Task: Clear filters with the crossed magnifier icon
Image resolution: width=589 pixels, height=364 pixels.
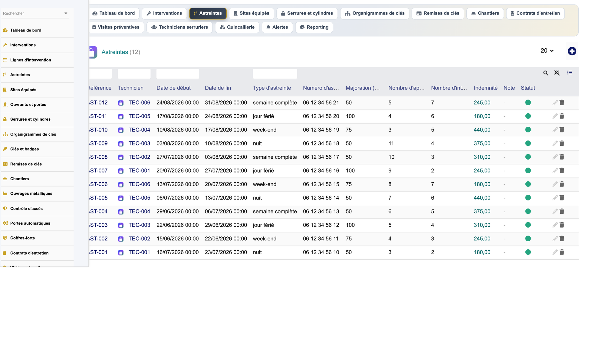Action: click(x=557, y=73)
